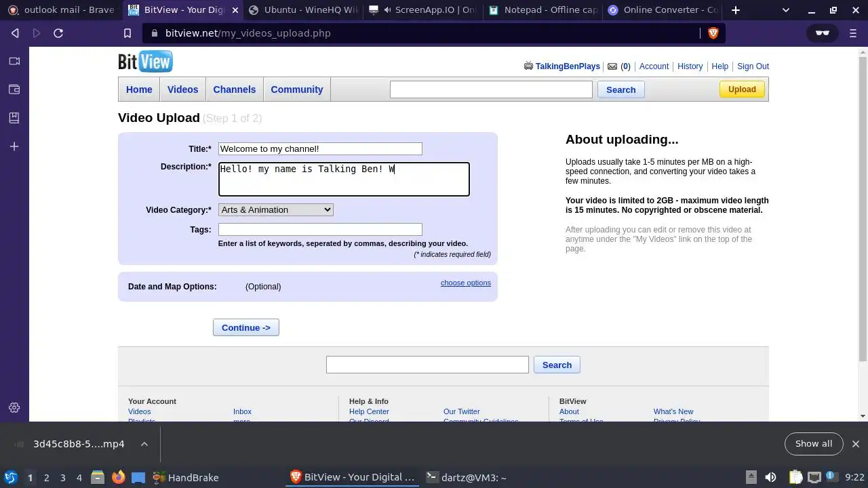Switch to the Notepad Offline tab

543,10
